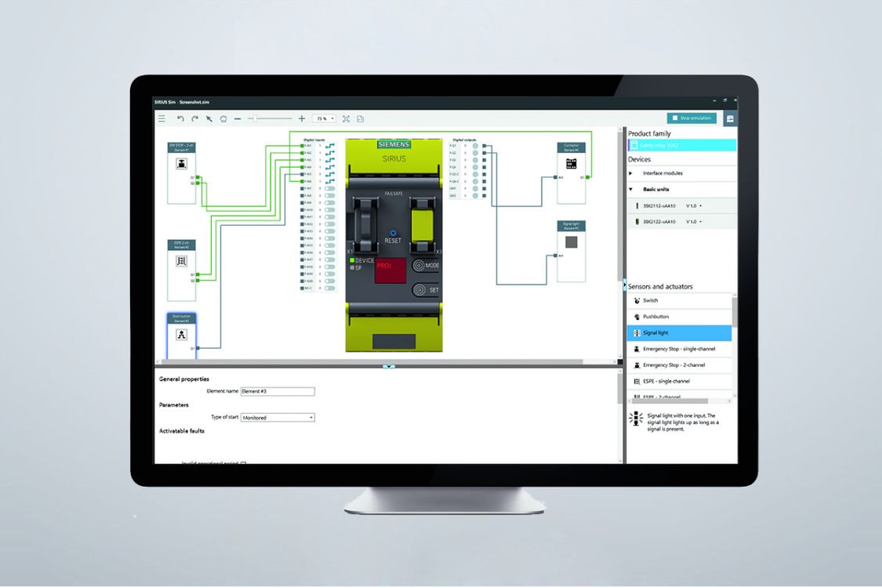
Task: Click the zoom slider handle
Action: [x=255, y=118]
